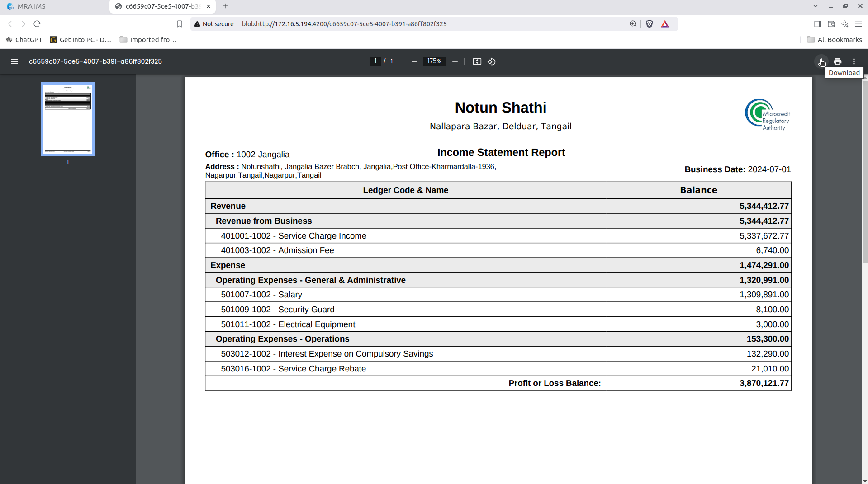Image resolution: width=868 pixels, height=484 pixels.
Task: Click the document title c6659c07 in toolbar
Action: click(95, 61)
